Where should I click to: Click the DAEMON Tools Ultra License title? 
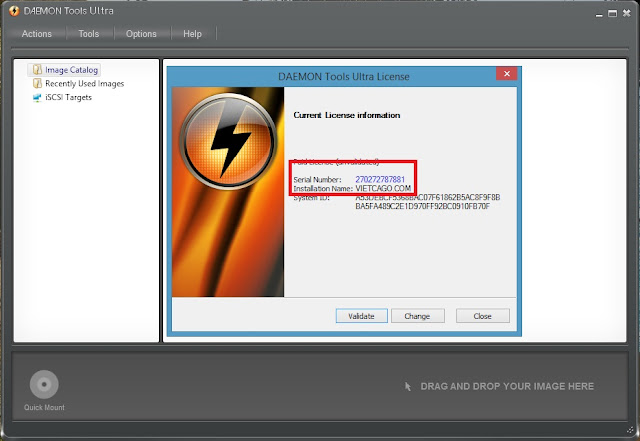coord(344,77)
